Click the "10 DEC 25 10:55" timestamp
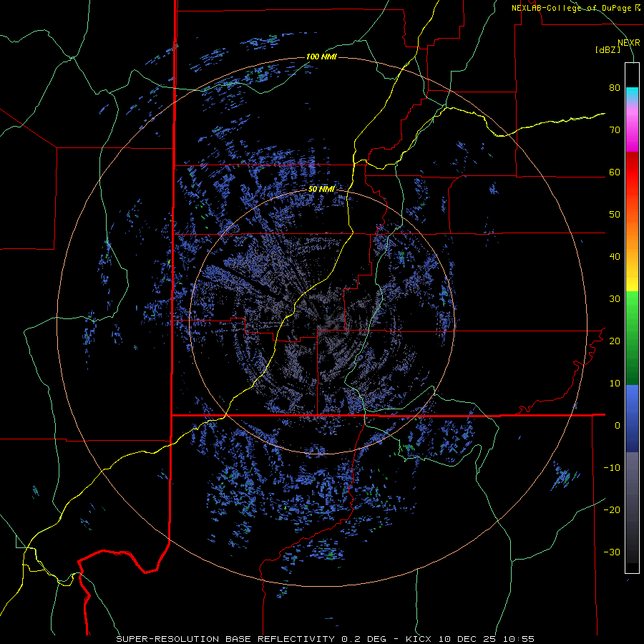Image resolution: width=644 pixels, height=644 pixels. 487,639
